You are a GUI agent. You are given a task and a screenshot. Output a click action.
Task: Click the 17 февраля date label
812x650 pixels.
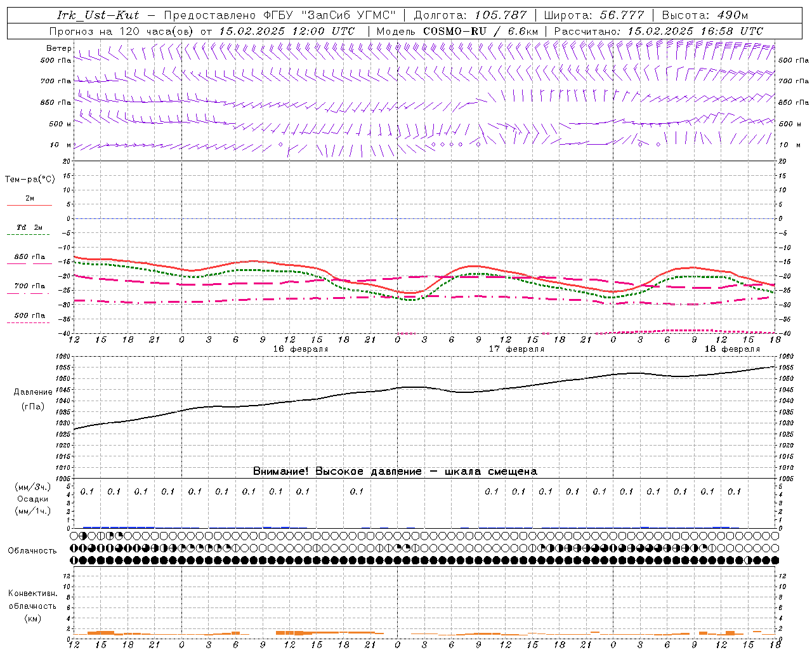coord(516,349)
